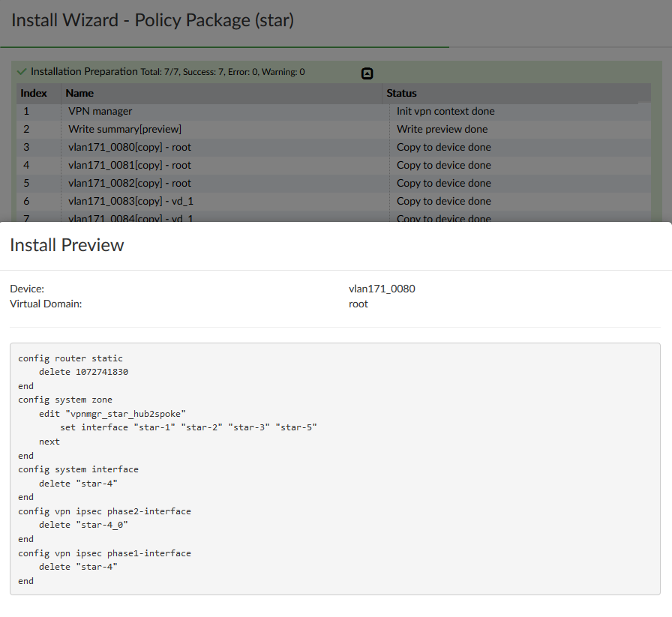Click the Status column header
The width and height of the screenshot is (672, 617).
coord(401,94)
